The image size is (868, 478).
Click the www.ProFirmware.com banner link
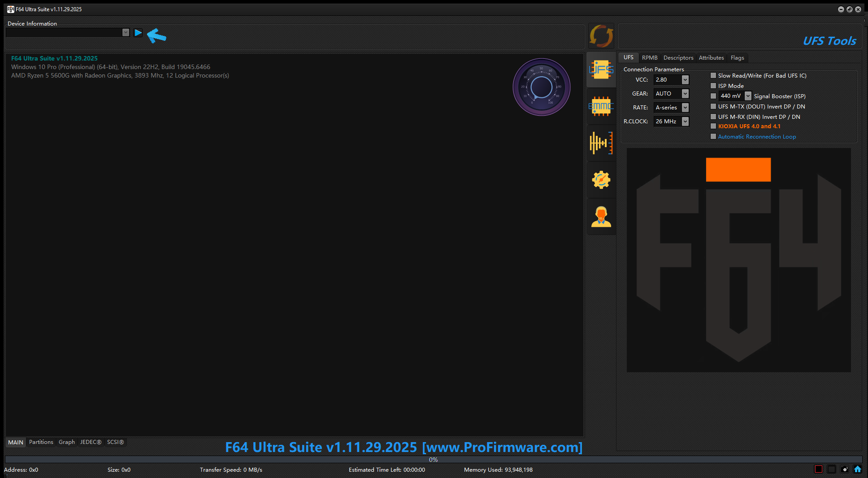(x=502, y=448)
